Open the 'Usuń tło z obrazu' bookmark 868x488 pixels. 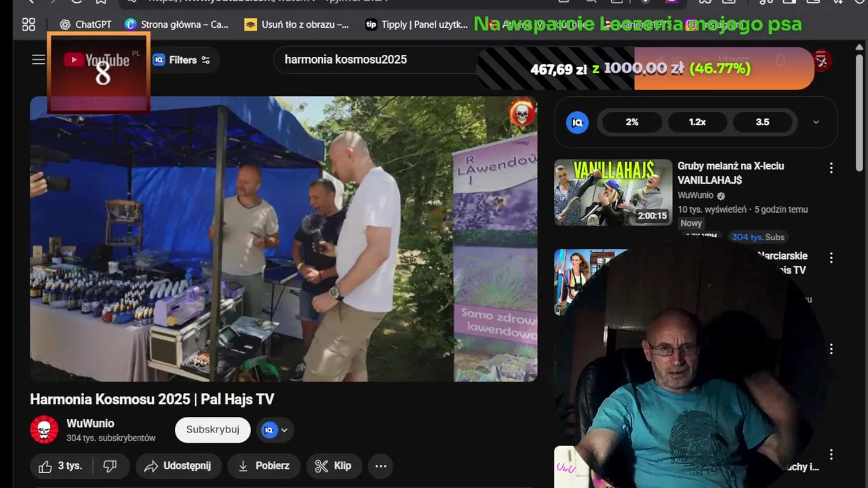296,24
